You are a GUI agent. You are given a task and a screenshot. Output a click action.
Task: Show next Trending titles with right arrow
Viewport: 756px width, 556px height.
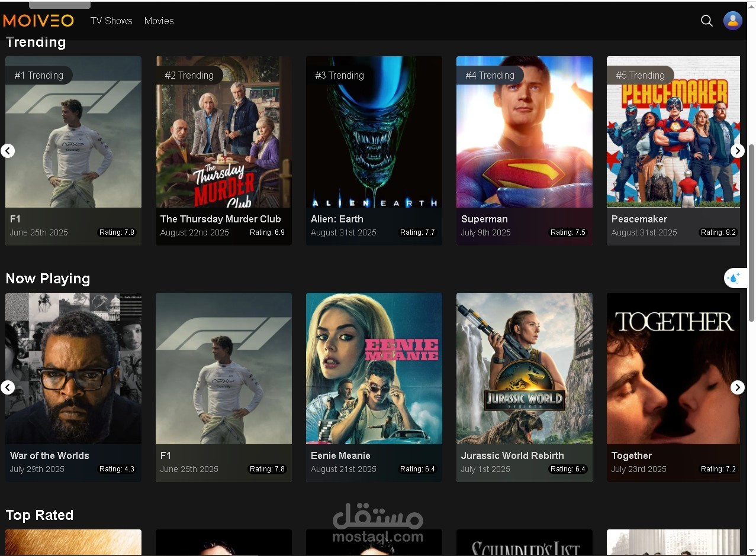pyautogui.click(x=738, y=151)
